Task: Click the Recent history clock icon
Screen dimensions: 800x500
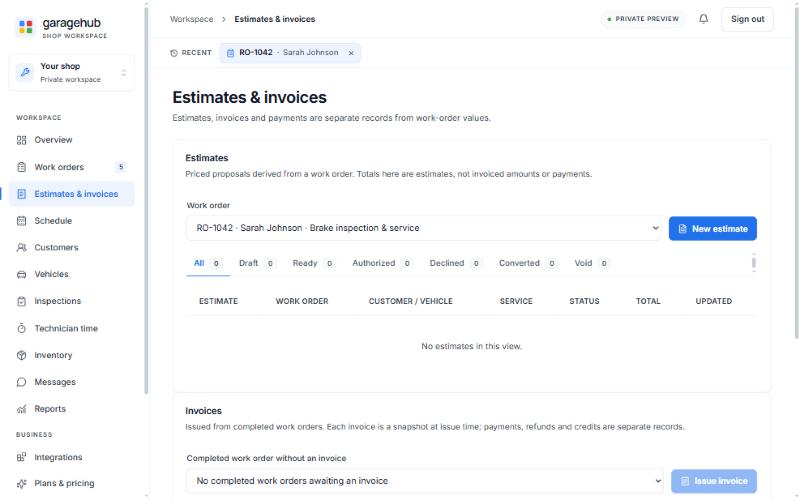Action: coord(174,53)
